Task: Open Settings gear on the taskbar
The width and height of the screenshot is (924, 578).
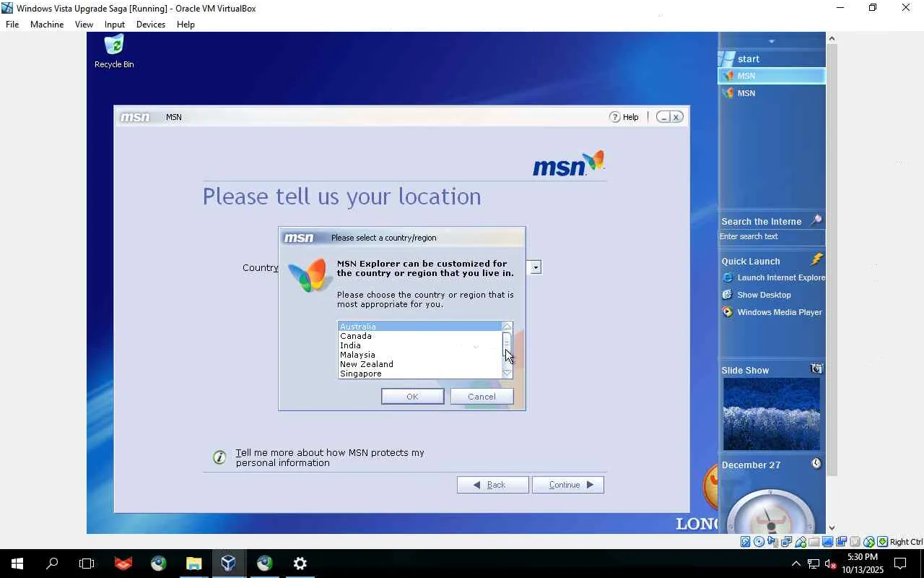Action: point(300,564)
